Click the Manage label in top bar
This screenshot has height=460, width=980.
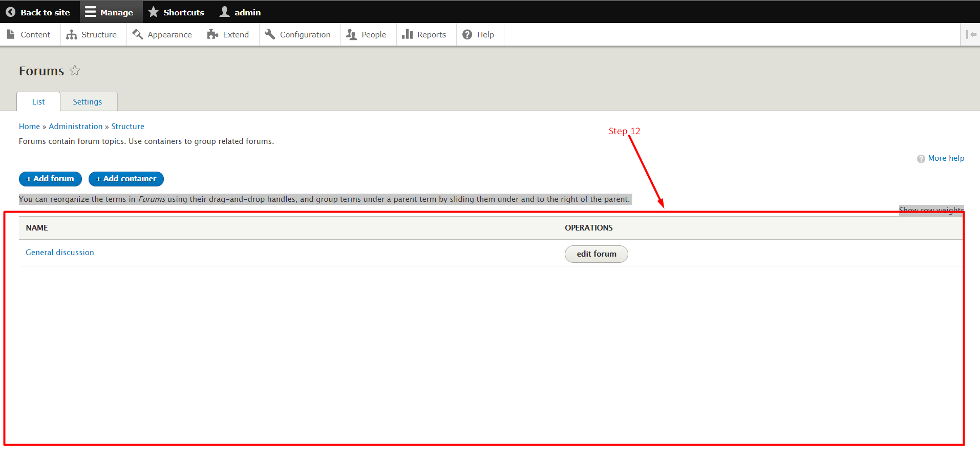pos(117,12)
